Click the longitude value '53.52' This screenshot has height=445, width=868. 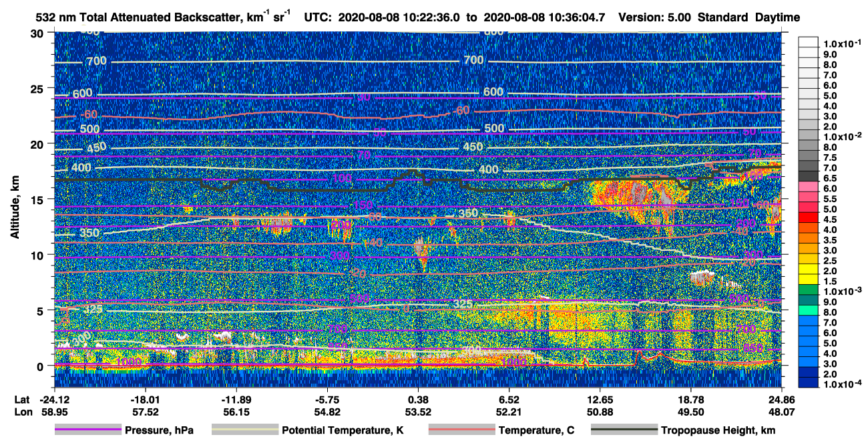418,412
